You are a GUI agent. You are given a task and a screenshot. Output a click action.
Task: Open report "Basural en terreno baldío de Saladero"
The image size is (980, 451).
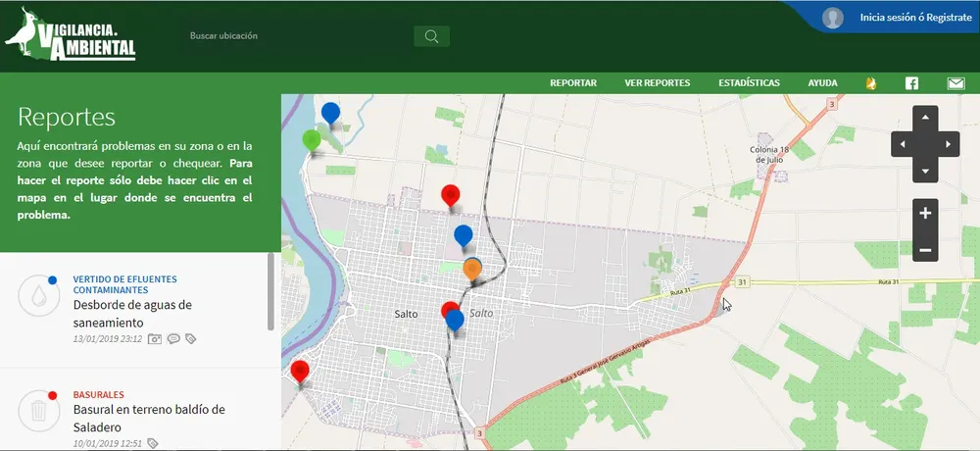149,418
